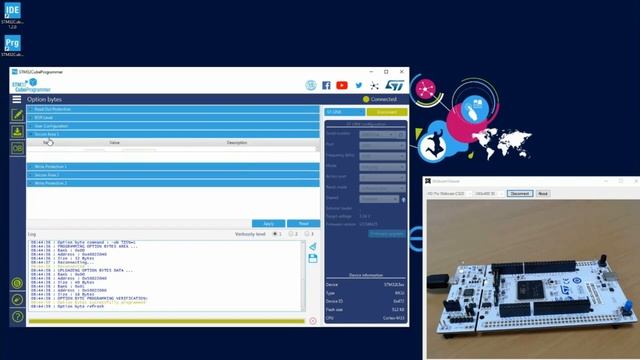Expand the User Configuration section
640x360 pixels.
[x=173, y=126]
